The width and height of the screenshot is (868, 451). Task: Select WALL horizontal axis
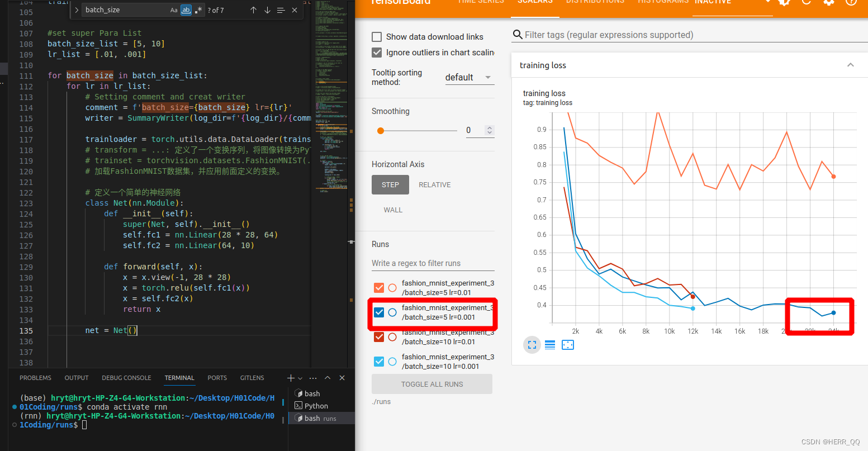coord(393,210)
